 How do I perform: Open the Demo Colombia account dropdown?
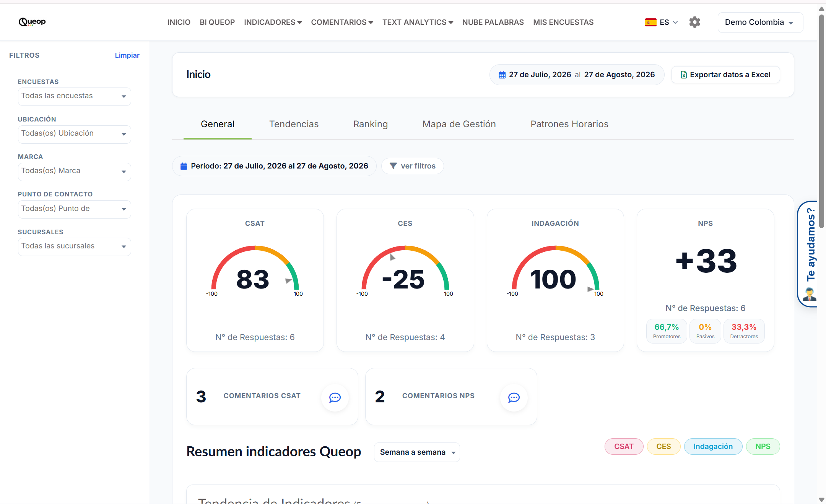click(x=760, y=22)
